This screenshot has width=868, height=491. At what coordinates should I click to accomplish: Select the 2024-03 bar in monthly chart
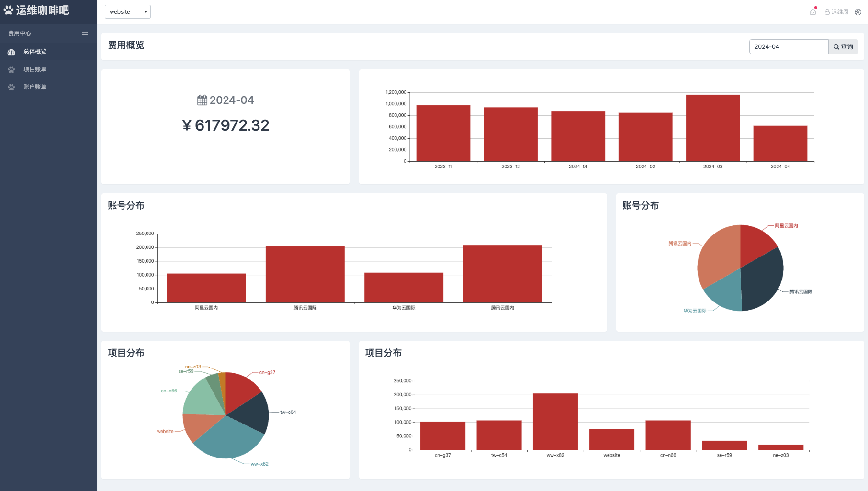[712, 128]
